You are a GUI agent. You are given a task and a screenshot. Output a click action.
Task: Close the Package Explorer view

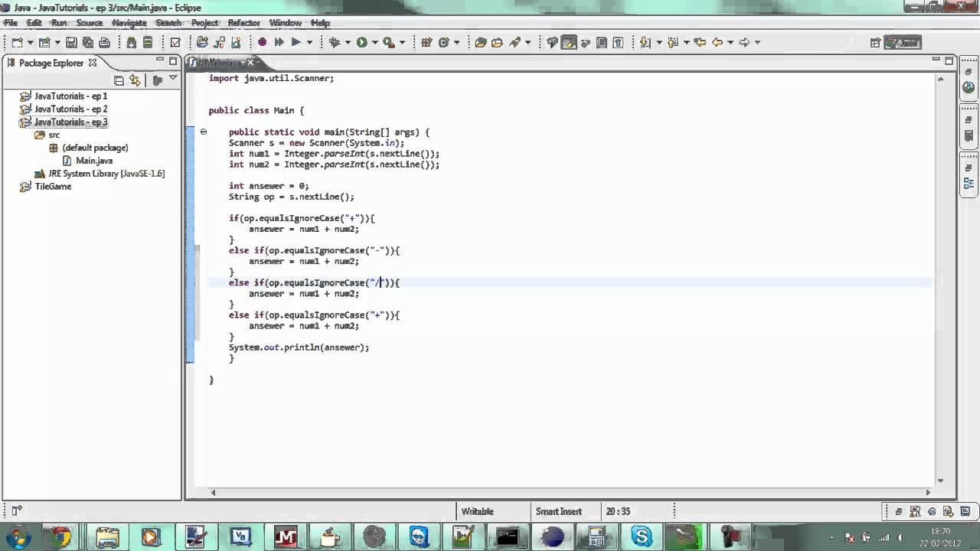click(93, 63)
